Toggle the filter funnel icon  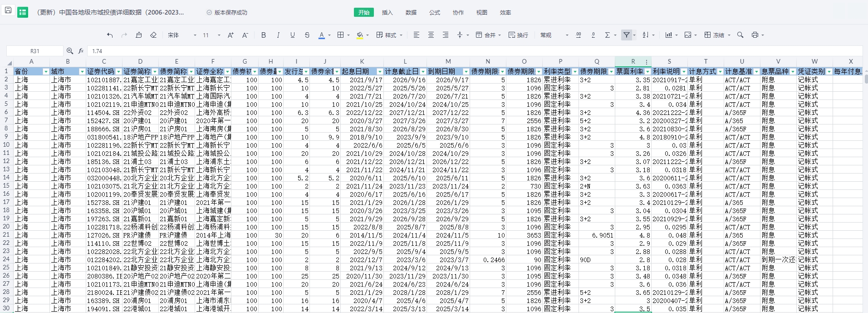(x=627, y=35)
